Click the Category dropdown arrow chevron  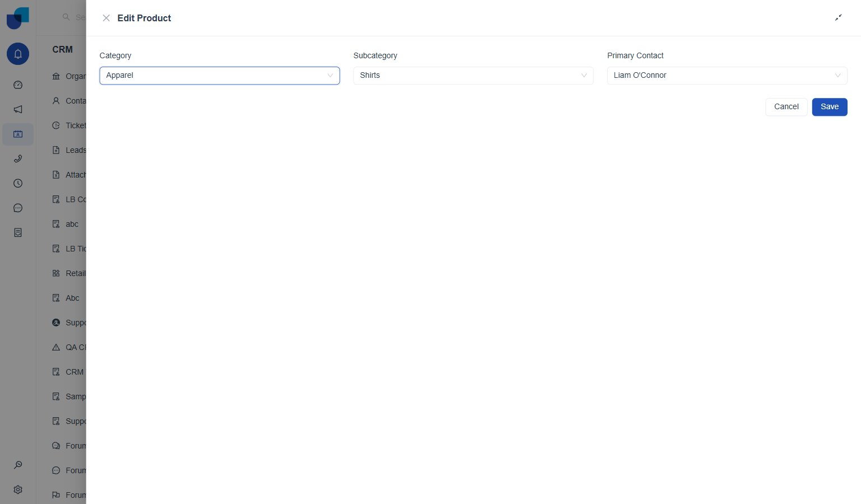click(330, 76)
